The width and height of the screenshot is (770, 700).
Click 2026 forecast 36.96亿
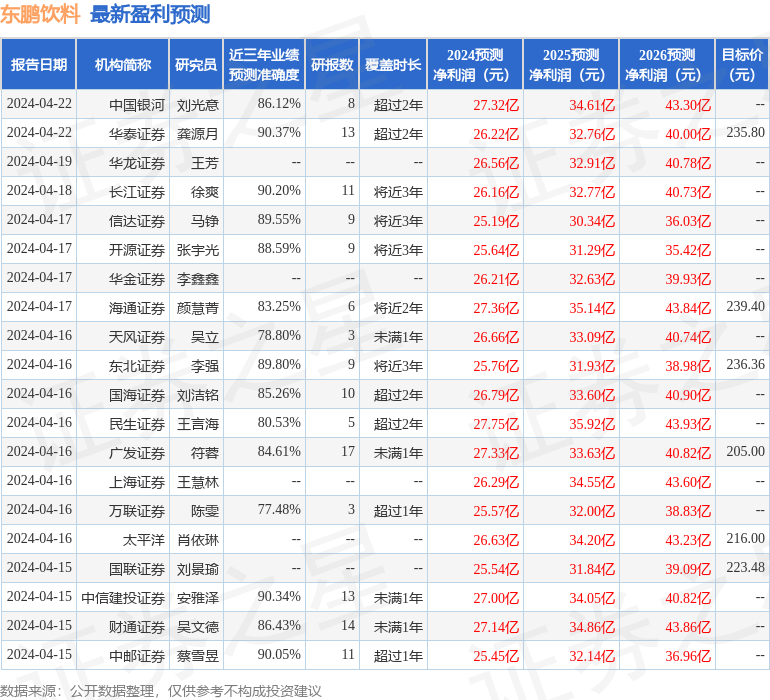click(x=688, y=656)
